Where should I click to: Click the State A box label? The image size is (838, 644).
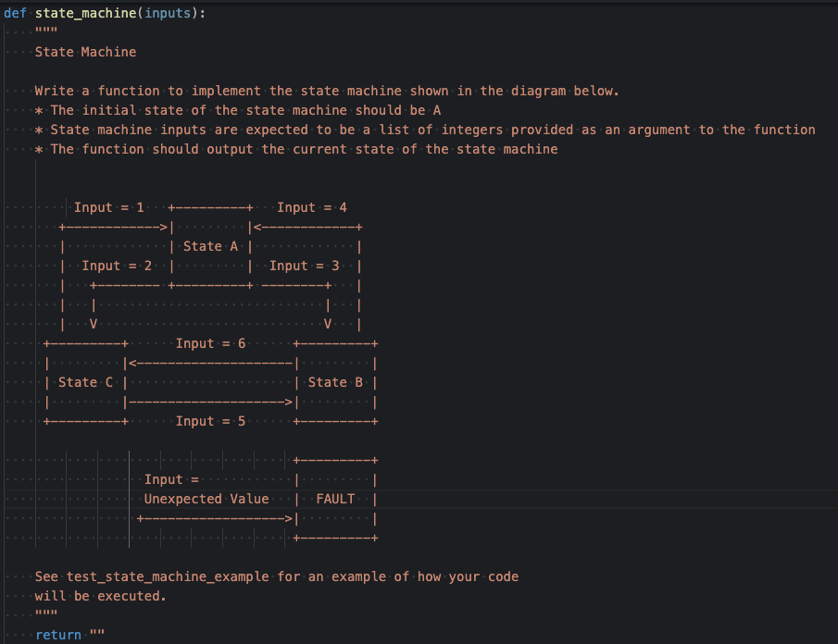click(x=211, y=246)
